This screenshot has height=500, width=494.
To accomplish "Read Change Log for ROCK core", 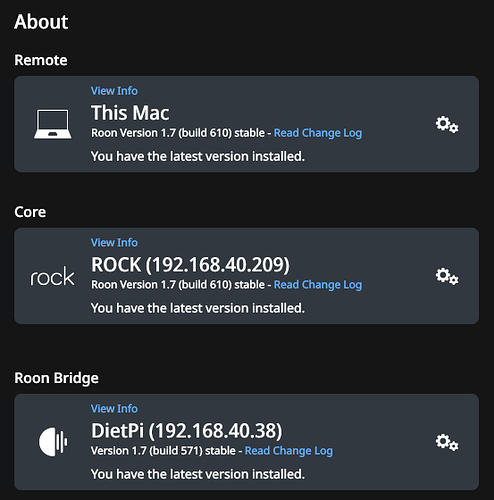I will point(318,285).
